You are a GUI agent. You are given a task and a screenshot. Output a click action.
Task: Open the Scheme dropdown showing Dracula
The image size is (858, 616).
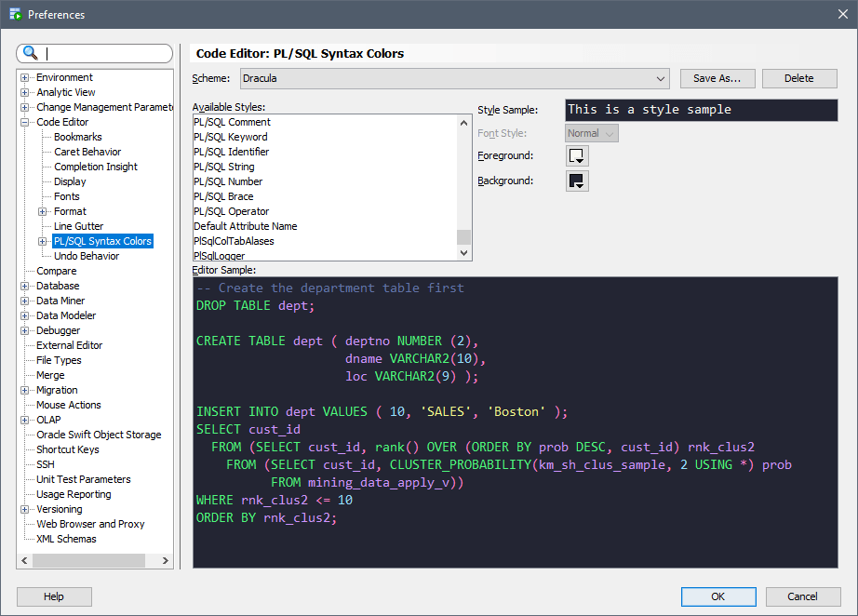[658, 78]
